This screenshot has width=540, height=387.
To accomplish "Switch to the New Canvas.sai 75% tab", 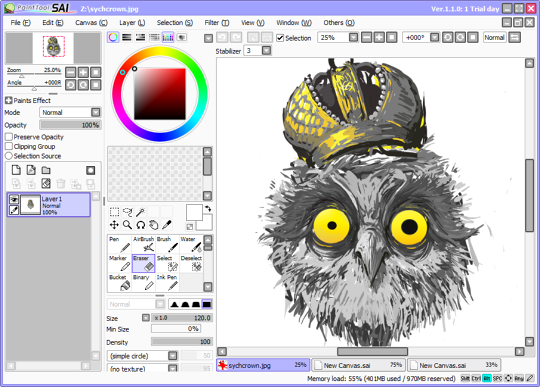I will (x=359, y=365).
